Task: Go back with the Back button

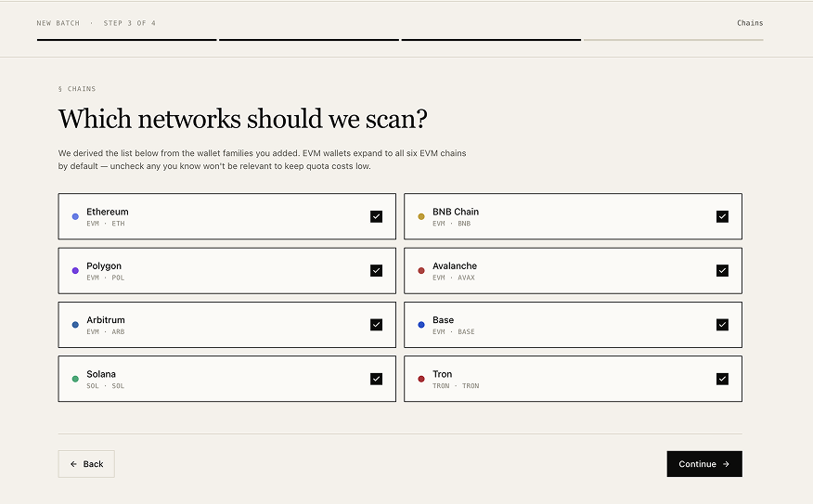Action: (86, 464)
